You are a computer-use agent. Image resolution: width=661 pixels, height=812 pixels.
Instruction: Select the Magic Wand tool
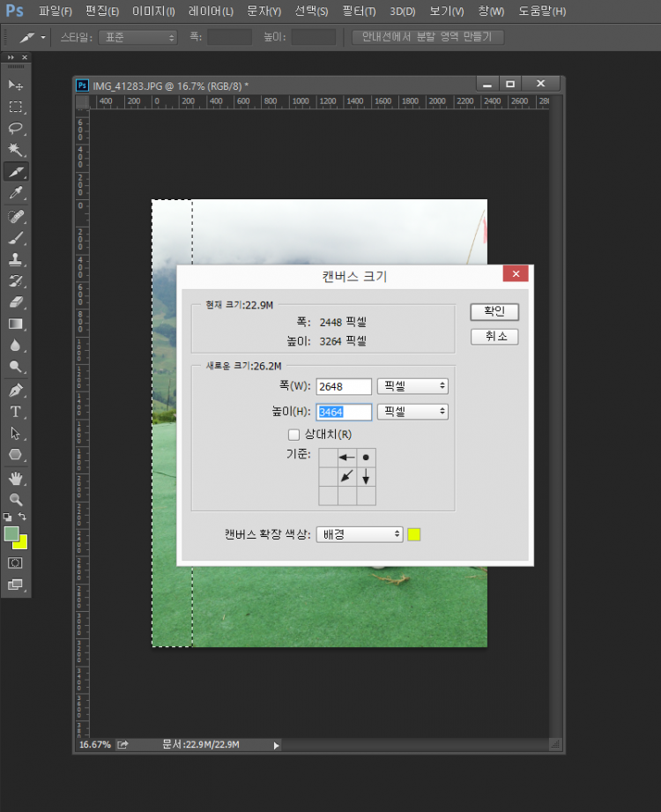(x=16, y=150)
